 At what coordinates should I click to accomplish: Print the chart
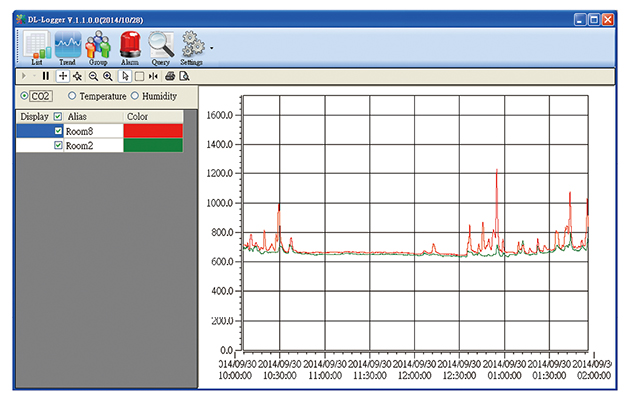[170, 76]
